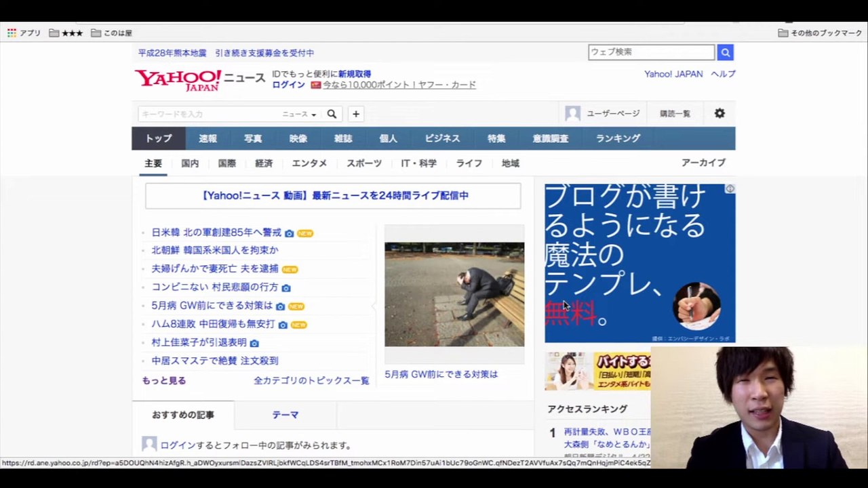Select the ビジネス navigation tab
868x488 pixels.
[442, 138]
